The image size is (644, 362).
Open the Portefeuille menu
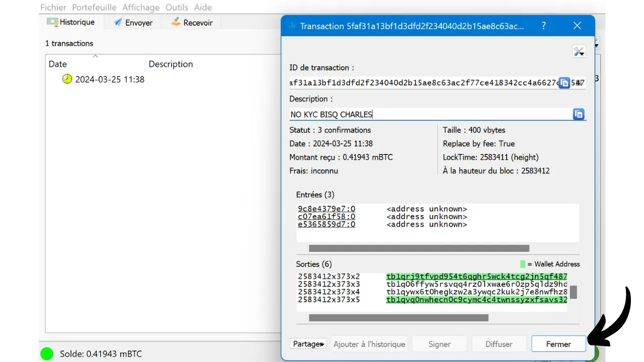click(x=94, y=8)
